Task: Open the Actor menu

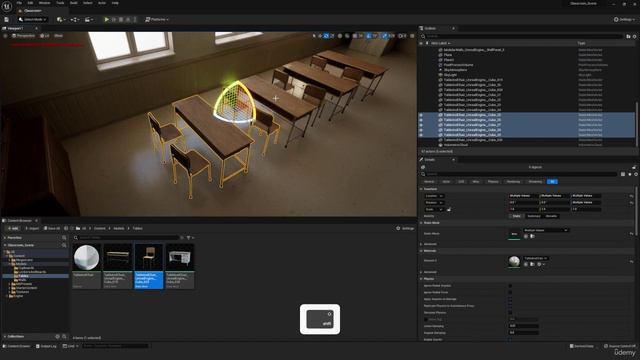Action: click(102, 3)
